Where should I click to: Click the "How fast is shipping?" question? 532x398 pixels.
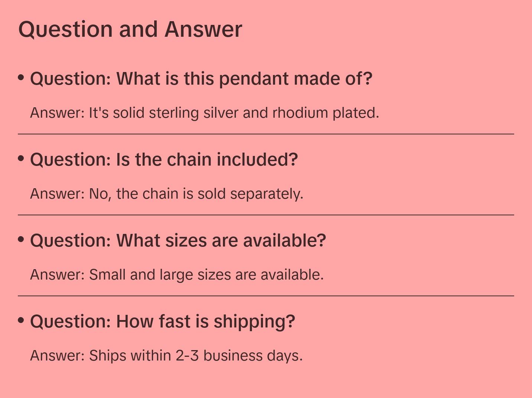162,322
